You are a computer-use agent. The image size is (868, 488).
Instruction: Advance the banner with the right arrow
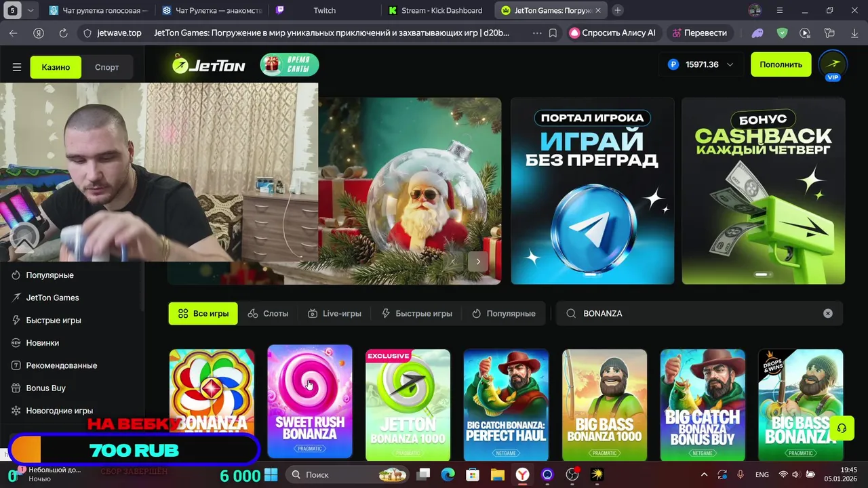478,262
